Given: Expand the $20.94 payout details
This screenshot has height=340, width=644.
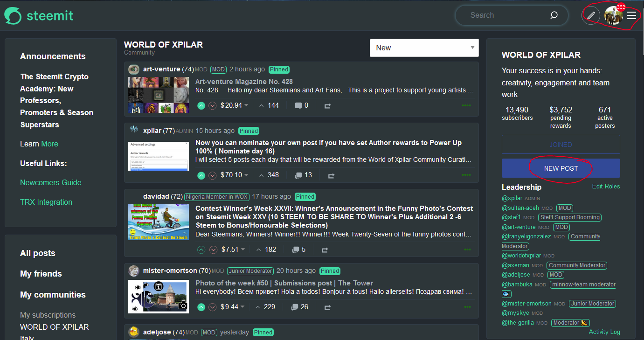Looking at the screenshot, I should 235,105.
